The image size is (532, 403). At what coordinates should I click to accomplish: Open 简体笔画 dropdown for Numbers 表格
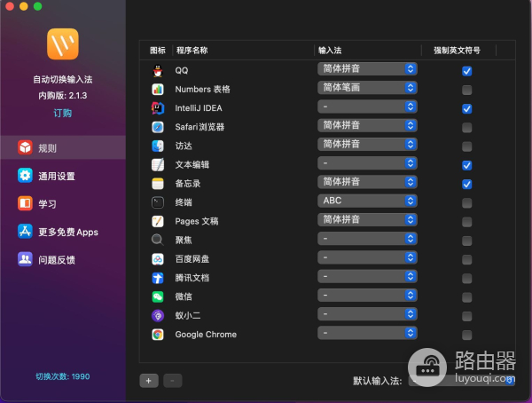coord(367,88)
